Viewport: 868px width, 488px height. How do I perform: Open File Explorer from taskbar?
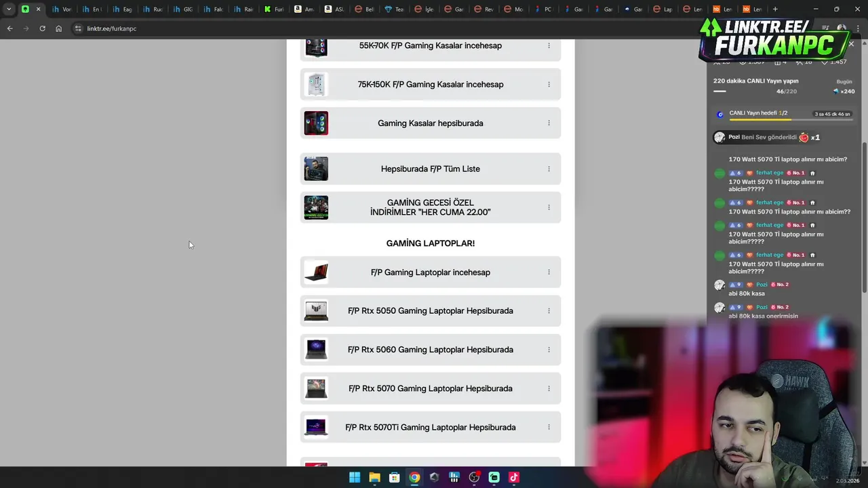point(374,477)
